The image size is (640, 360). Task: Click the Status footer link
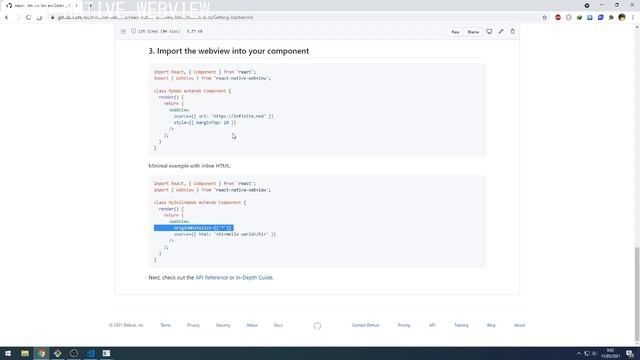(x=252, y=325)
